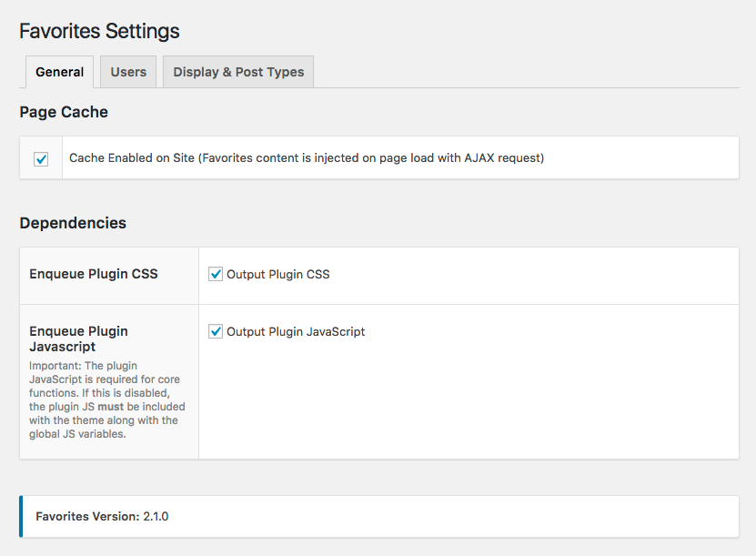Click the Favorites Version label
The image size is (756, 556).
tap(87, 517)
